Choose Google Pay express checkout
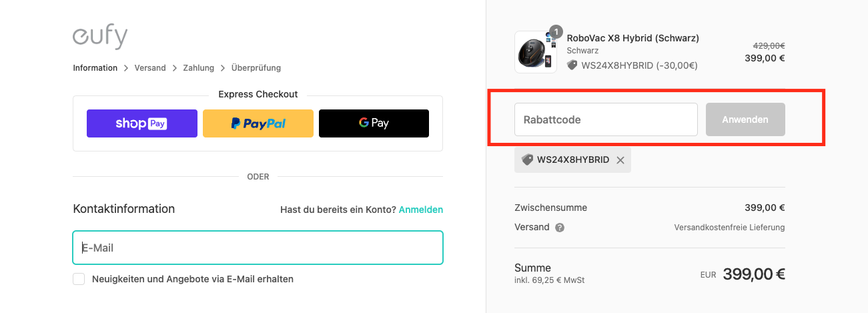Image resolution: width=868 pixels, height=313 pixels. pos(374,123)
